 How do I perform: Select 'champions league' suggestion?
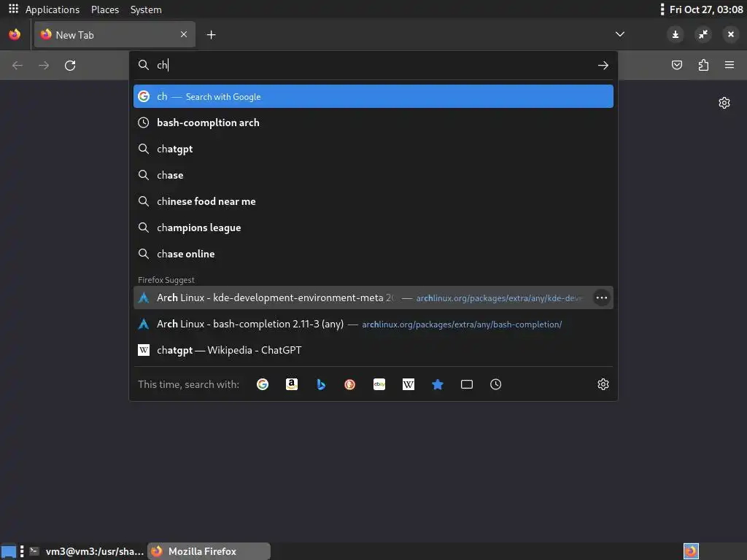[x=373, y=227]
